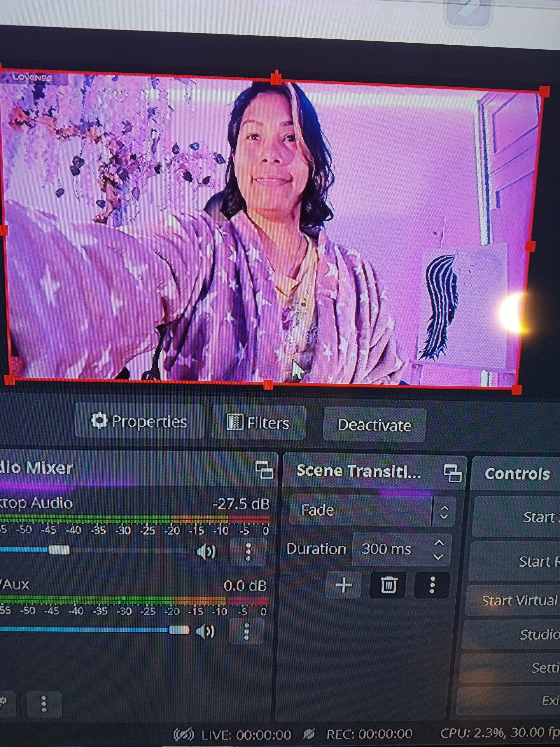
Task: Undock the Audio Mixer panel
Action: (x=264, y=470)
